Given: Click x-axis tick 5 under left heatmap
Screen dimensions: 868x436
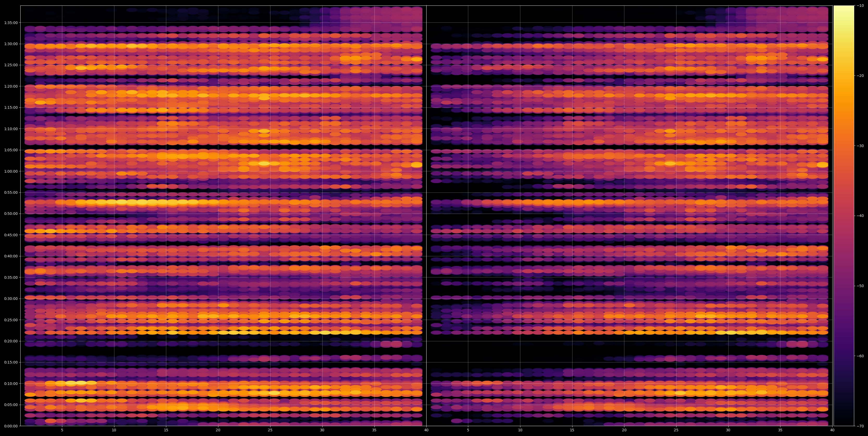Looking at the screenshot, I should tap(62, 430).
